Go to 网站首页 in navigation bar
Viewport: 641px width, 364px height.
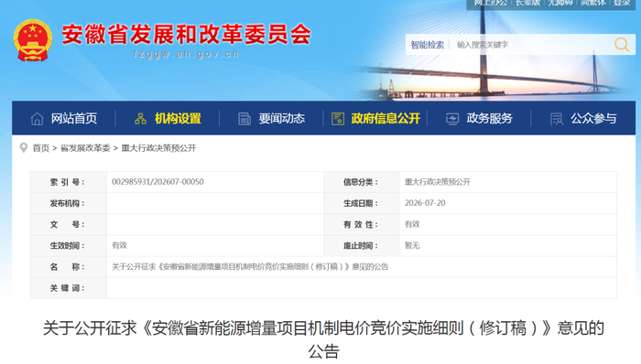[x=74, y=118]
